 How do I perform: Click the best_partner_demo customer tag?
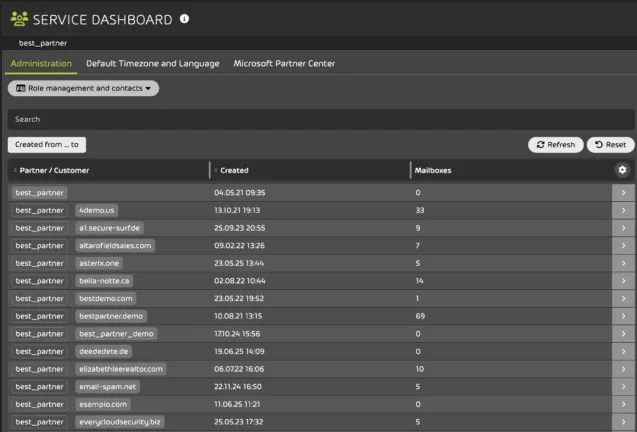coord(116,334)
